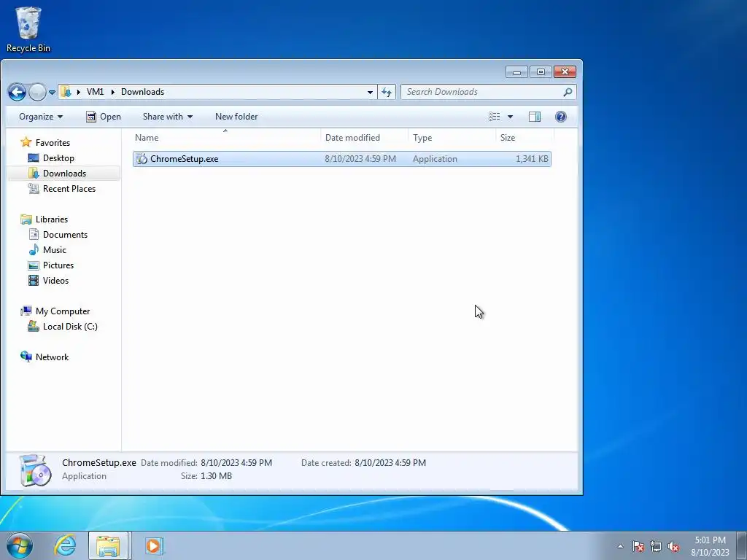Open the view options dropdown arrow

click(510, 117)
